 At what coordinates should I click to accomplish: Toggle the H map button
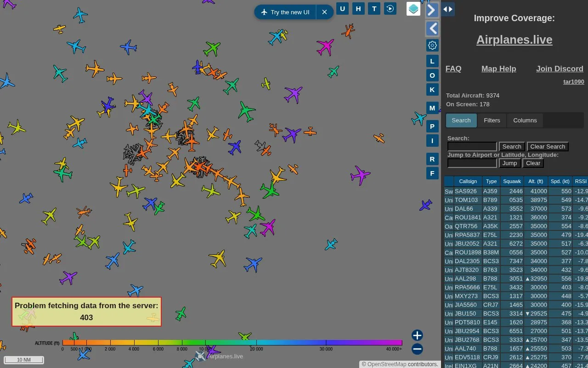click(358, 9)
